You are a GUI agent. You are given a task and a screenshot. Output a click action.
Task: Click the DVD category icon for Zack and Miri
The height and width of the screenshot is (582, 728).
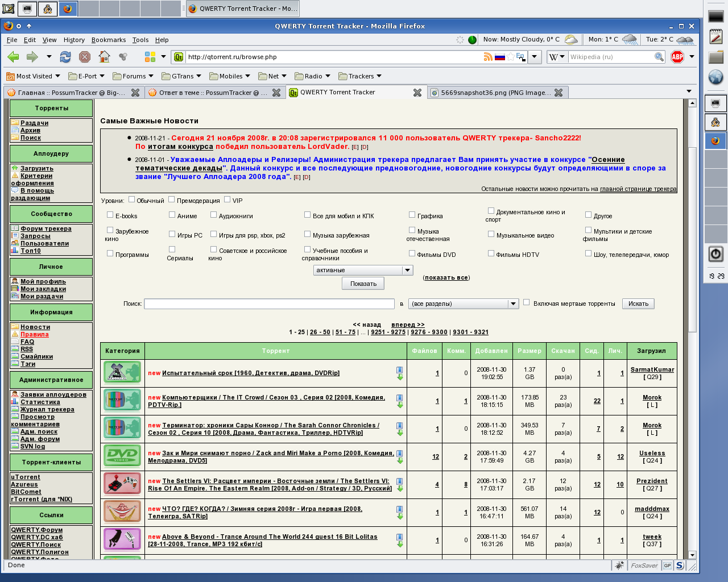tap(122, 456)
